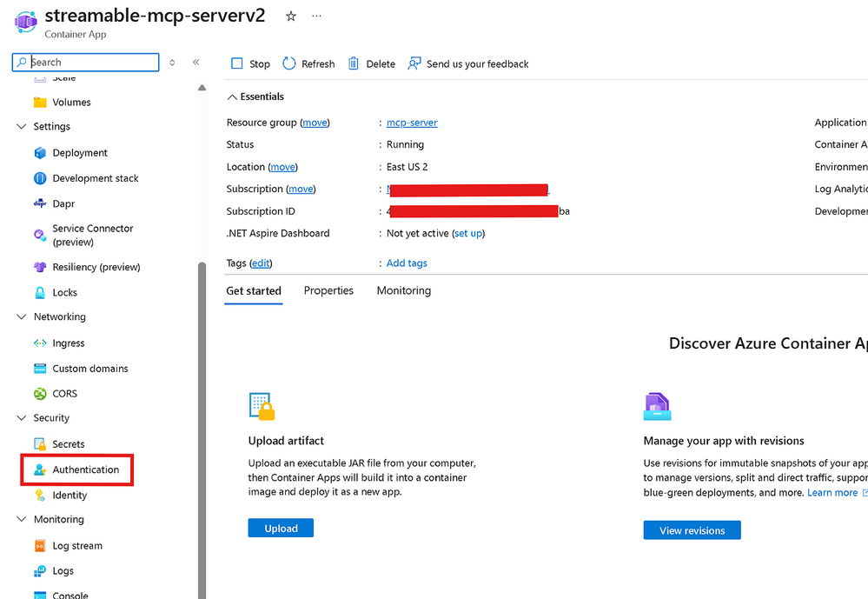Viewport: 868px width, 599px height.
Task: Click the 'East US 2' location value
Action: (407, 167)
